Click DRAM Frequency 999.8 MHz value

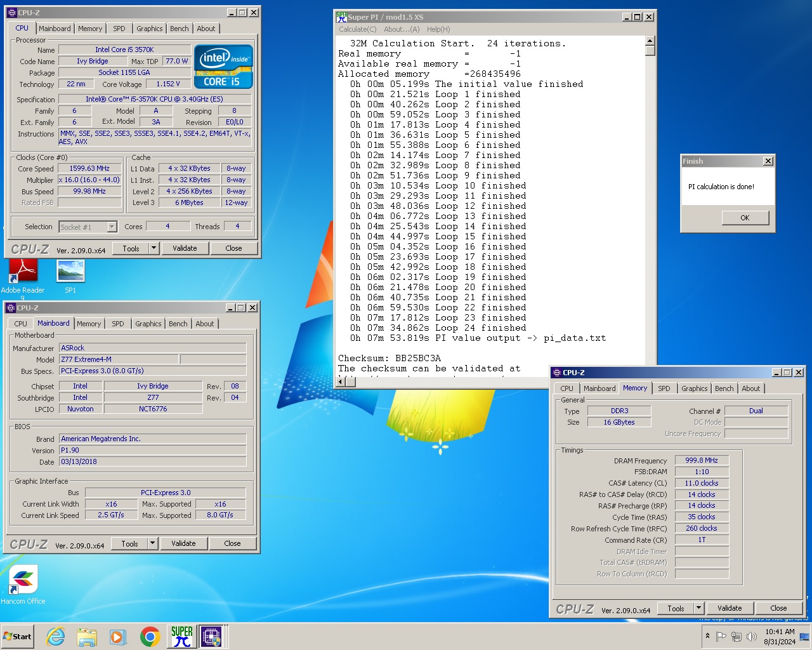(702, 460)
